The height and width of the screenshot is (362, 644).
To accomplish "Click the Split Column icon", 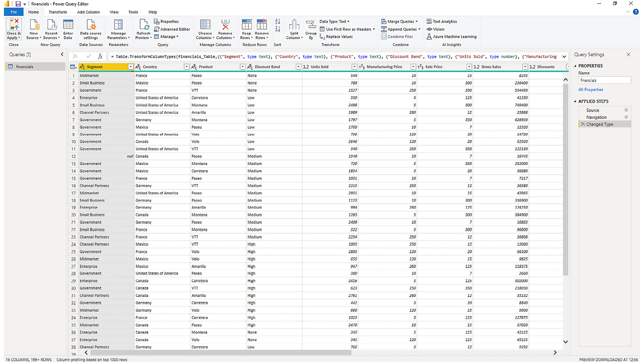I will tap(294, 26).
